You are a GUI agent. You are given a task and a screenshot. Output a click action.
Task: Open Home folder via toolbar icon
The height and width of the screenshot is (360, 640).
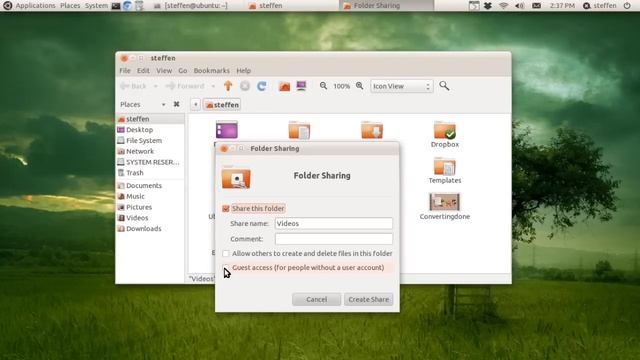point(284,86)
